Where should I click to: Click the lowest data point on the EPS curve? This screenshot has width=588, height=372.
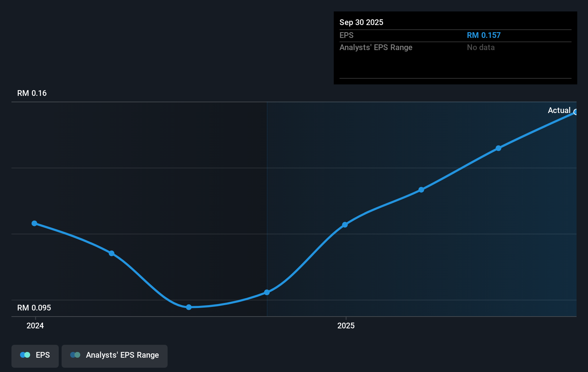pos(188,307)
